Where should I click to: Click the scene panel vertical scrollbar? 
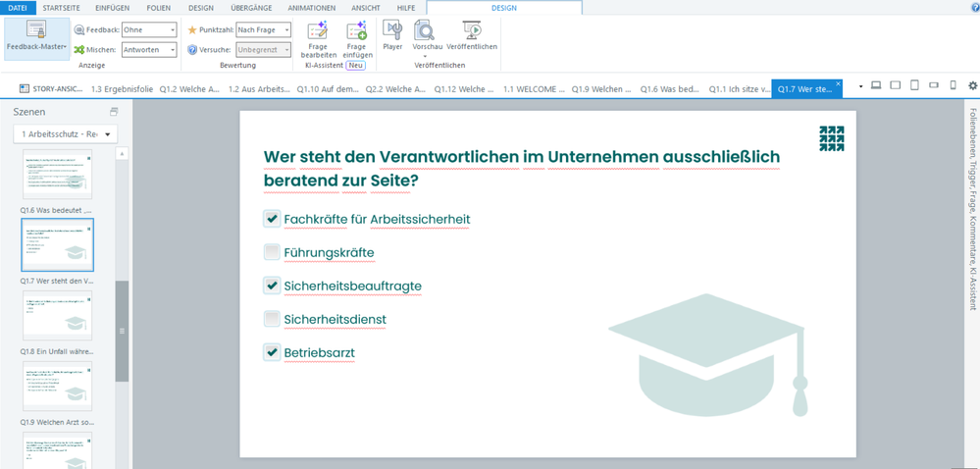(x=122, y=331)
